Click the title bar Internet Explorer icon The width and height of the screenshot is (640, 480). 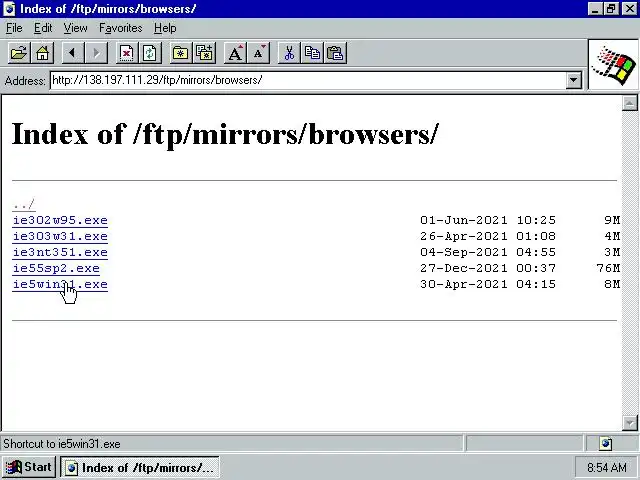point(9,9)
